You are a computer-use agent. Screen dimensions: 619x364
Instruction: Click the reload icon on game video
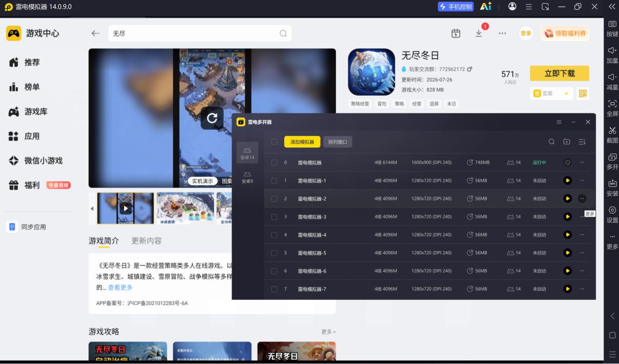212,118
